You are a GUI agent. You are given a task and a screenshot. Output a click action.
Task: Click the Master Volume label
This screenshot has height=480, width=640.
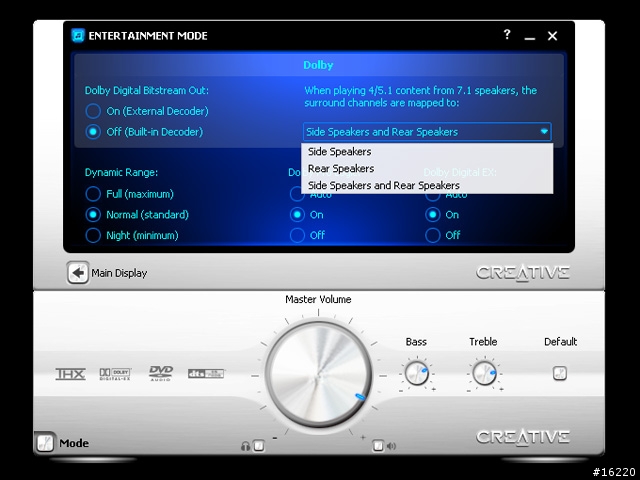(318, 299)
